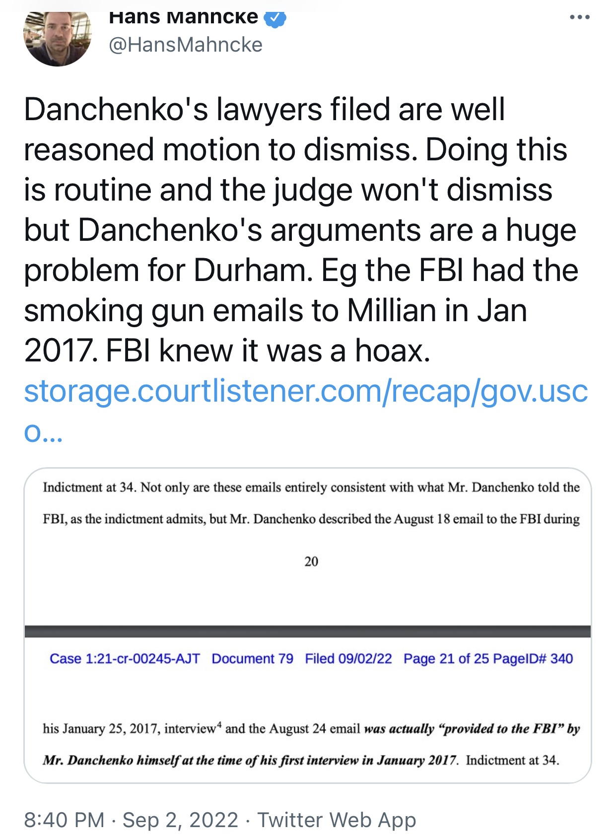Click "Filed 09/02/22" in the document header
This screenshot has width=616, height=840.
[348, 659]
